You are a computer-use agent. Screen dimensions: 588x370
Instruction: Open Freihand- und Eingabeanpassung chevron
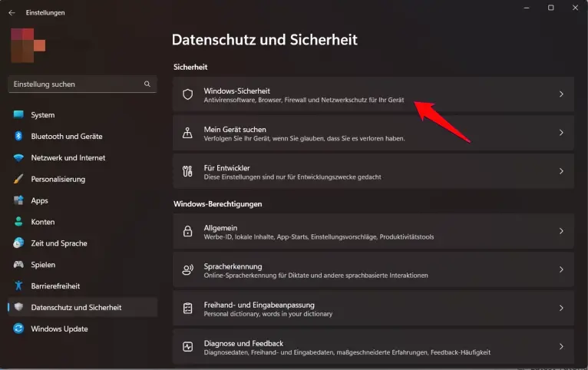(561, 308)
